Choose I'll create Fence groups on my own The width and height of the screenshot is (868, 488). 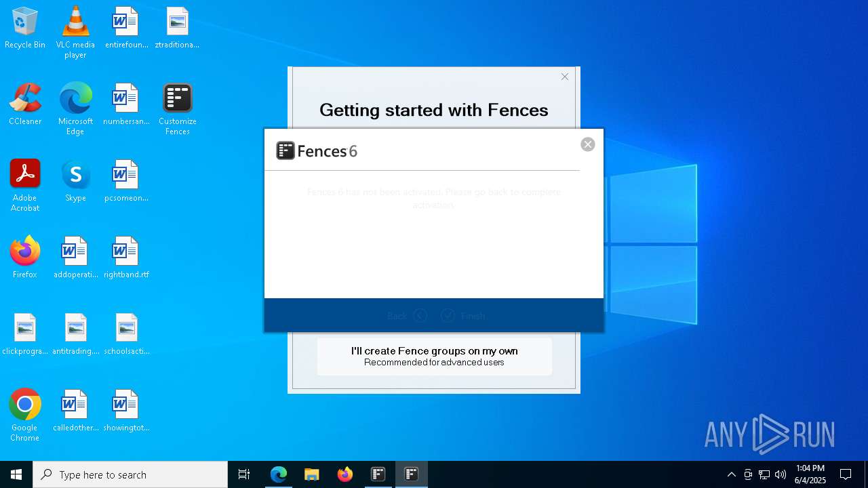pos(434,356)
